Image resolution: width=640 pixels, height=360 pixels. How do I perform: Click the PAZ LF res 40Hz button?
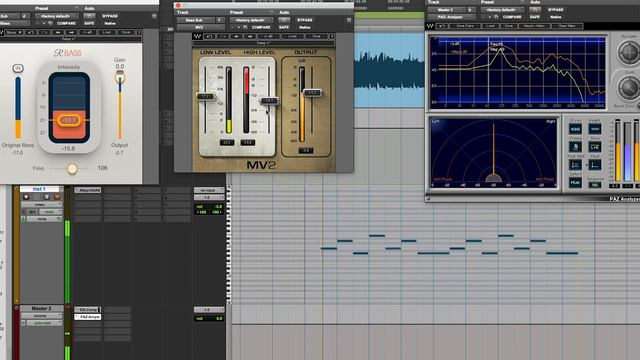click(575, 129)
